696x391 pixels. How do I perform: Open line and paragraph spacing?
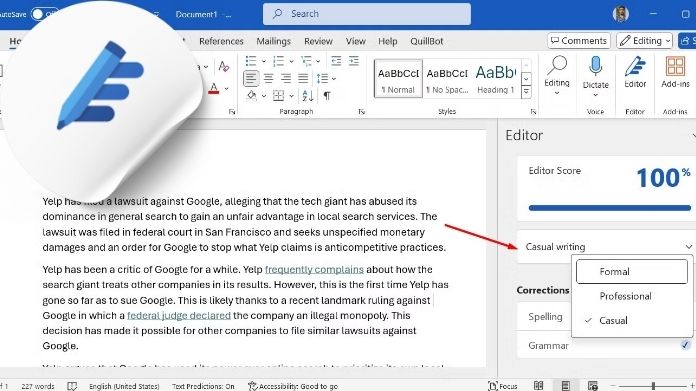(322, 79)
